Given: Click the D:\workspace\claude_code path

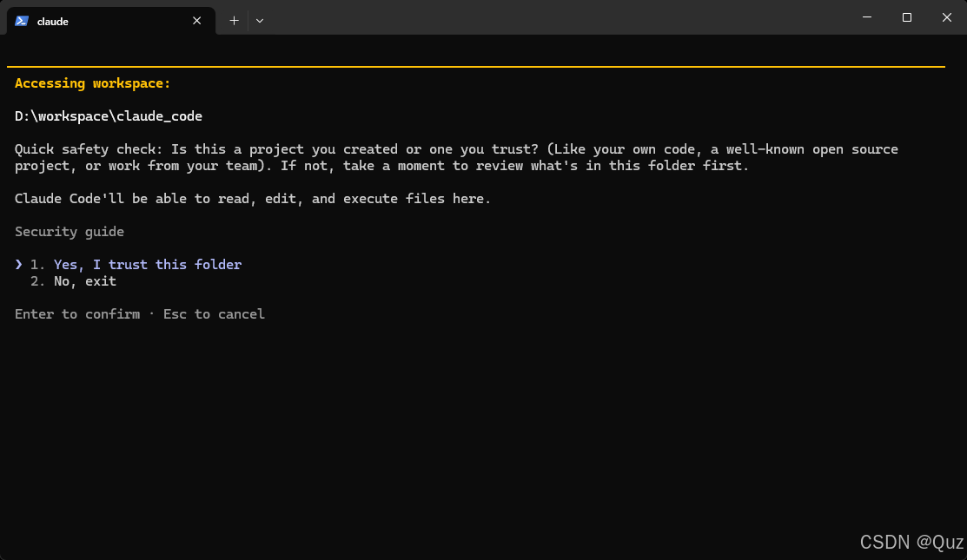Looking at the screenshot, I should [x=109, y=116].
